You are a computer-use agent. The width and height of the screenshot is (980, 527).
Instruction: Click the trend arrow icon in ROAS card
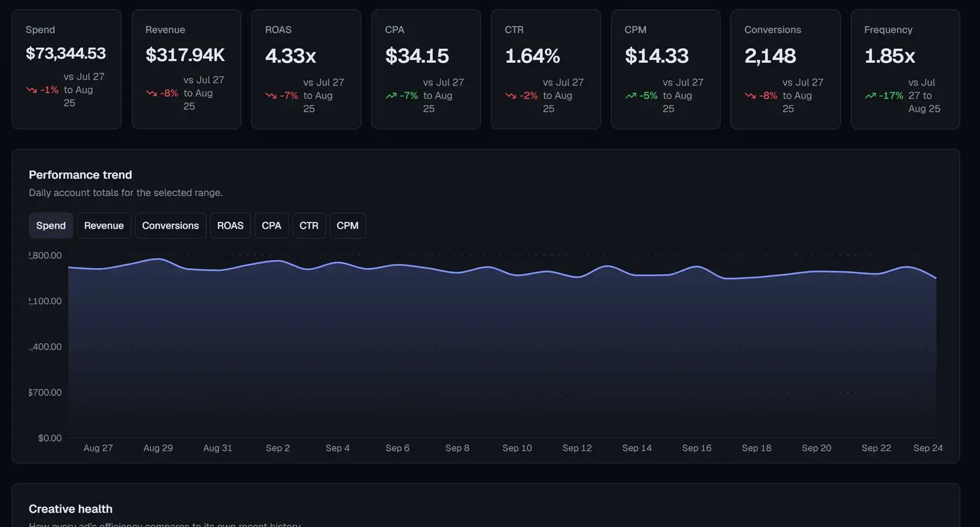[x=271, y=95]
